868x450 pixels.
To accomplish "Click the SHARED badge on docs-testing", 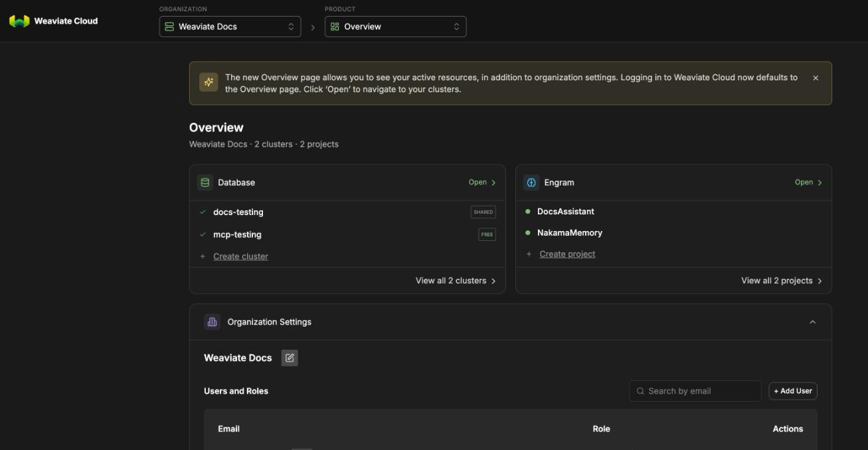I will pyautogui.click(x=483, y=212).
